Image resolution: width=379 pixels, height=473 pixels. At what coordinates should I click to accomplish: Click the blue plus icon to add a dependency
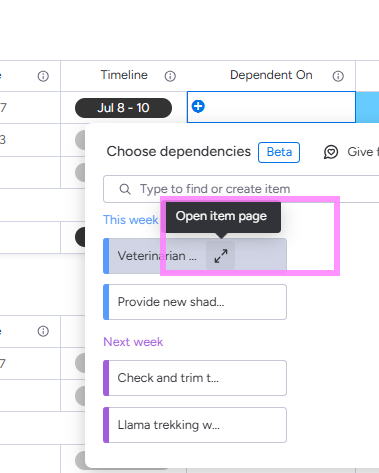point(198,107)
